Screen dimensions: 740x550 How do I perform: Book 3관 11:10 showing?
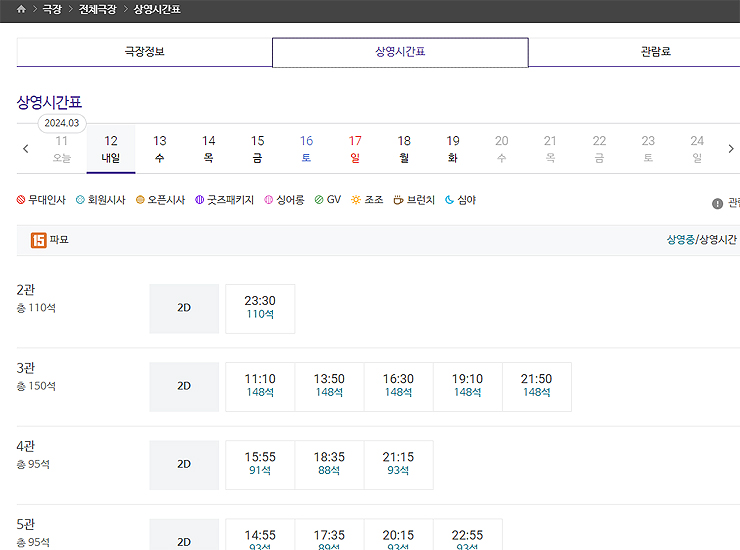pyautogui.click(x=260, y=387)
